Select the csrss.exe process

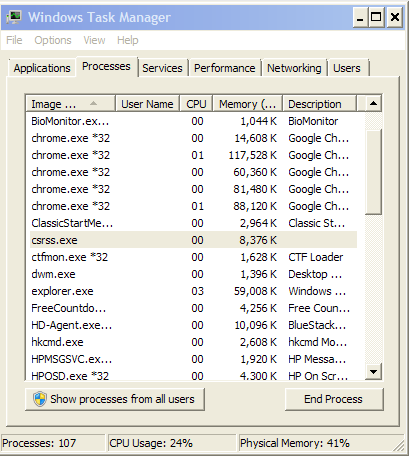[193, 240]
